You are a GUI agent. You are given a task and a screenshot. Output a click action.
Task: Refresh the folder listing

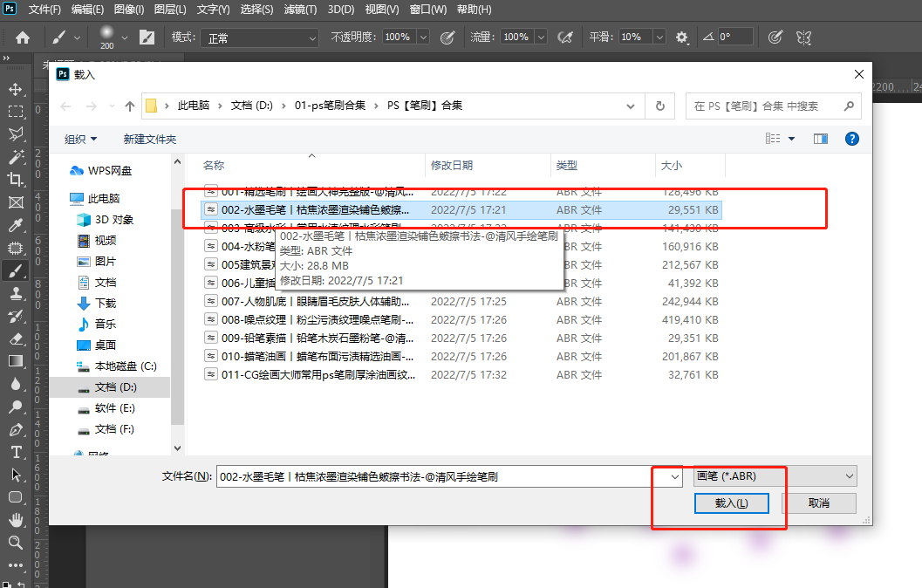(660, 106)
